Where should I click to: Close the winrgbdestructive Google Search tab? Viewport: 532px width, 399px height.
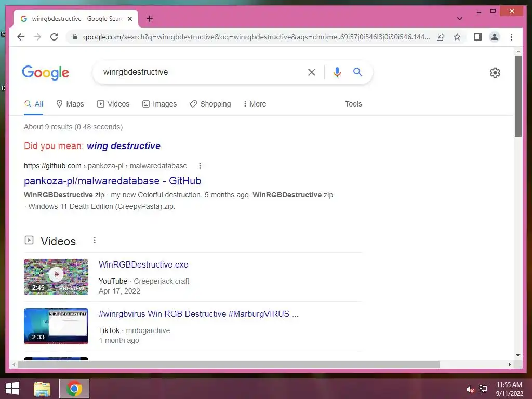click(129, 19)
